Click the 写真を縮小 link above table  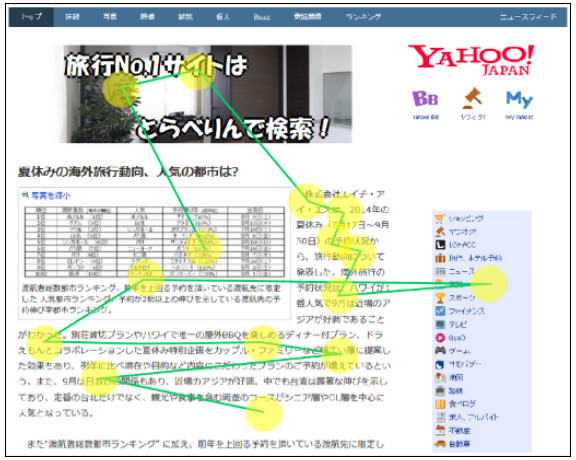pyautogui.click(x=51, y=195)
